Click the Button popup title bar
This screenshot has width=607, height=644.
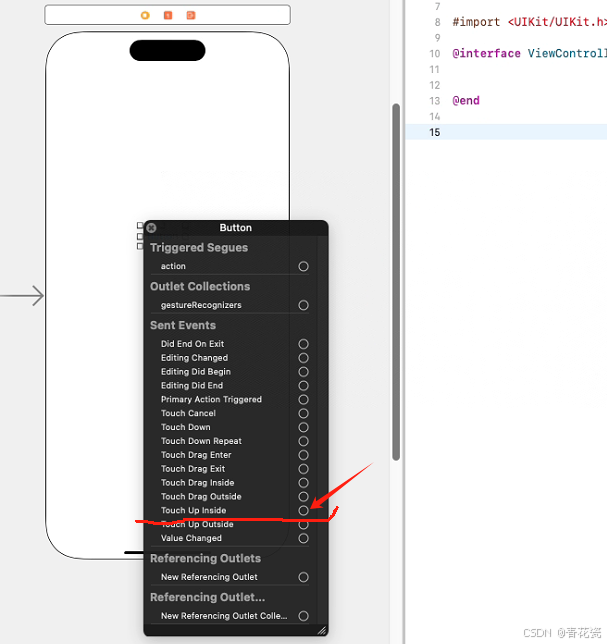coord(236,228)
